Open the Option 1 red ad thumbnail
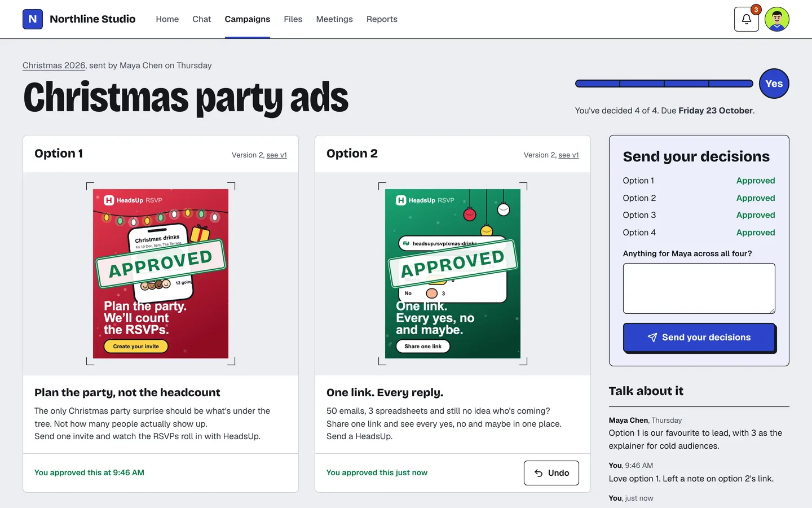Viewport: 812px width, 508px height. pyautogui.click(x=161, y=274)
